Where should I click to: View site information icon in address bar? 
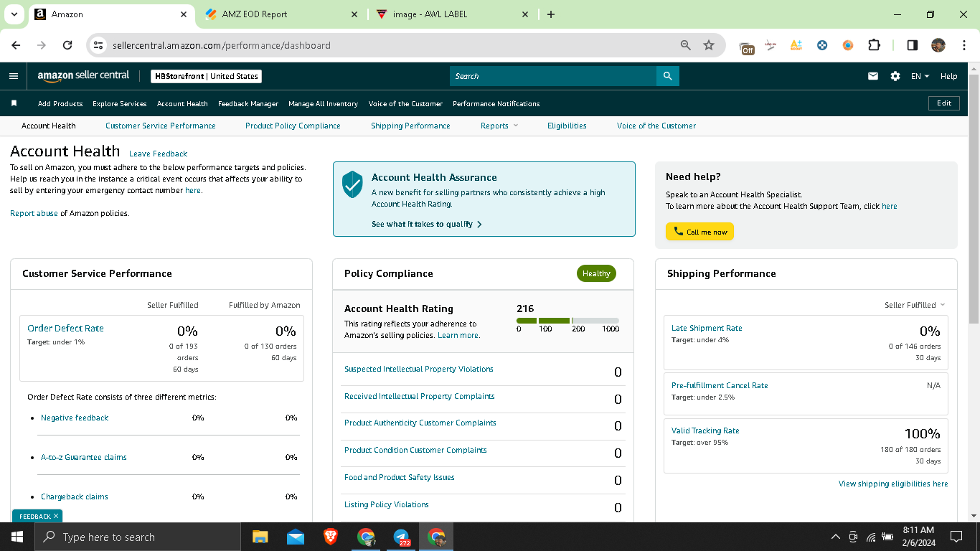tap(99, 45)
